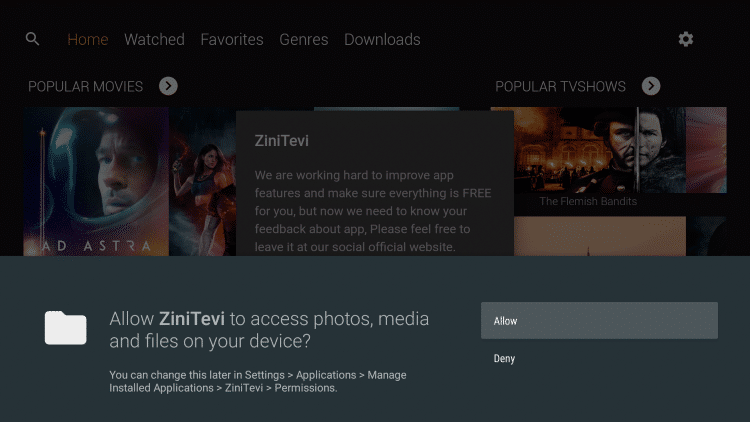Click the permission question text
750x422 pixels.
pos(269,330)
